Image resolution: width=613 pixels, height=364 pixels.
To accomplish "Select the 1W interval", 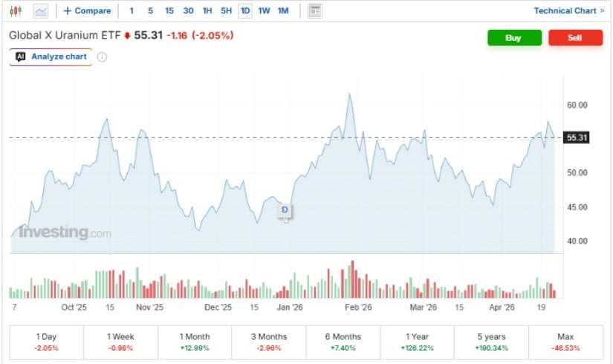I will click(x=265, y=11).
